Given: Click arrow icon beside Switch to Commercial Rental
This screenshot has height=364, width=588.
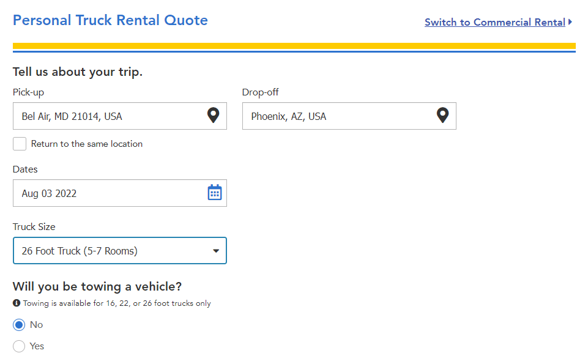Looking at the screenshot, I should 570,22.
